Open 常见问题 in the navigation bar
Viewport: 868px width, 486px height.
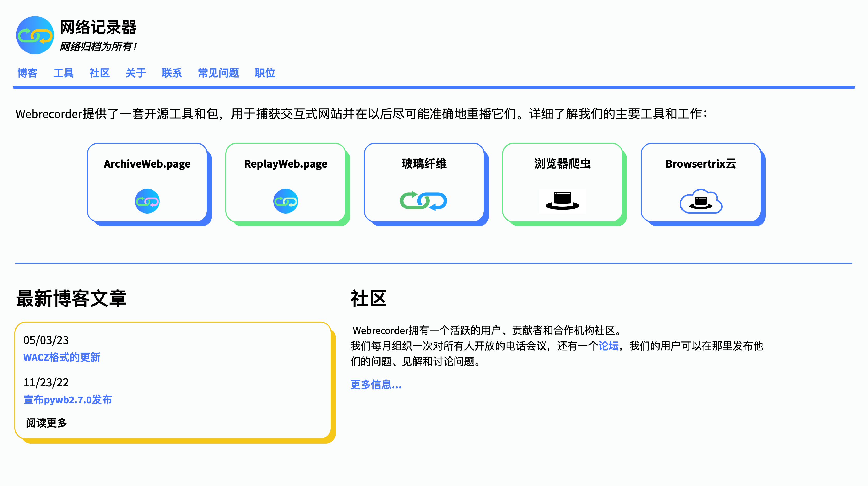tap(218, 73)
